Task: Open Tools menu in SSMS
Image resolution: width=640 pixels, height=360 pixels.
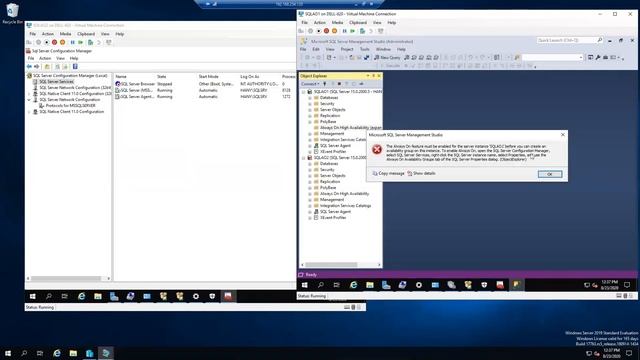Action: click(364, 49)
